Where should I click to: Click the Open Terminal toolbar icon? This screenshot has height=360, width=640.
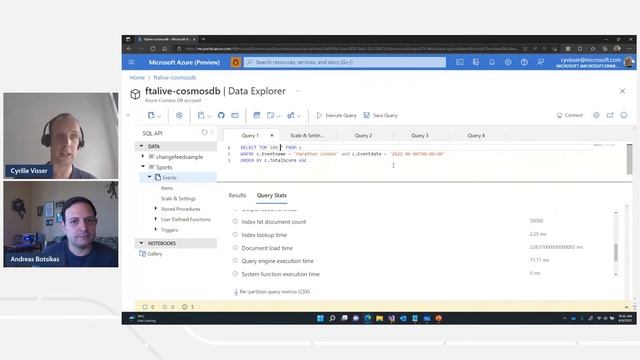pos(235,116)
